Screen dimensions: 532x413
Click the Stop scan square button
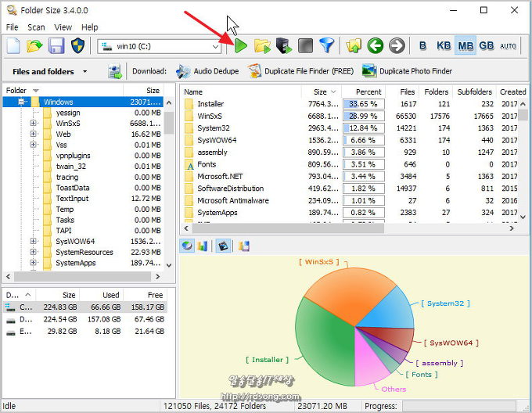click(x=306, y=46)
